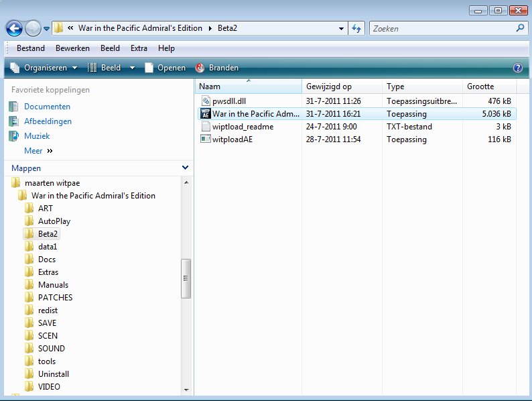Sort by the Grootte column header
The width and height of the screenshot is (532, 401).
pos(489,87)
